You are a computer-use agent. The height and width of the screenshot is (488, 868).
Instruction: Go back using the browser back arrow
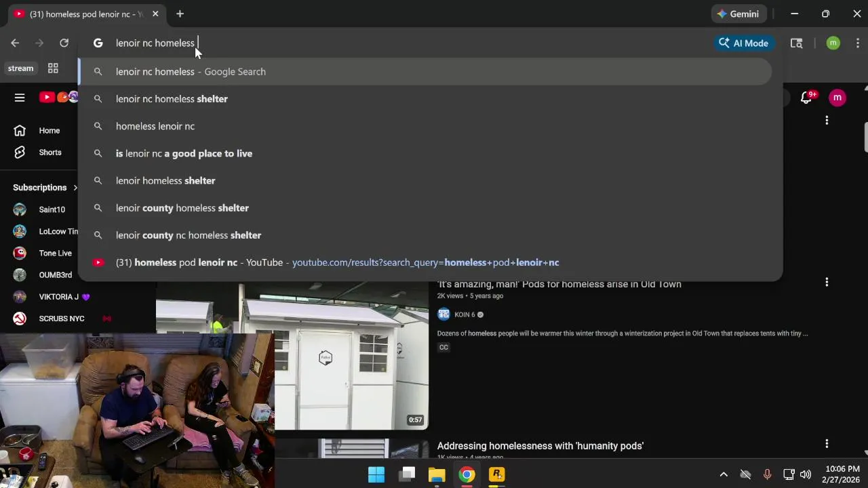15,43
